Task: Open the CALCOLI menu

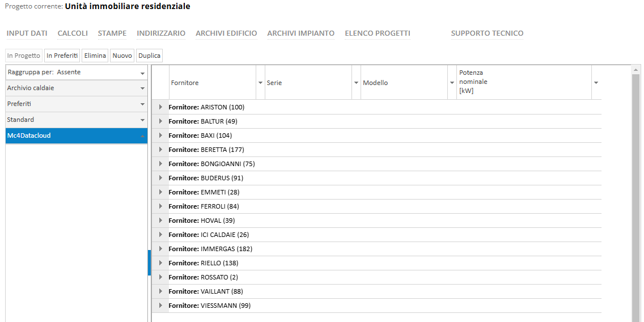Action: point(73,33)
